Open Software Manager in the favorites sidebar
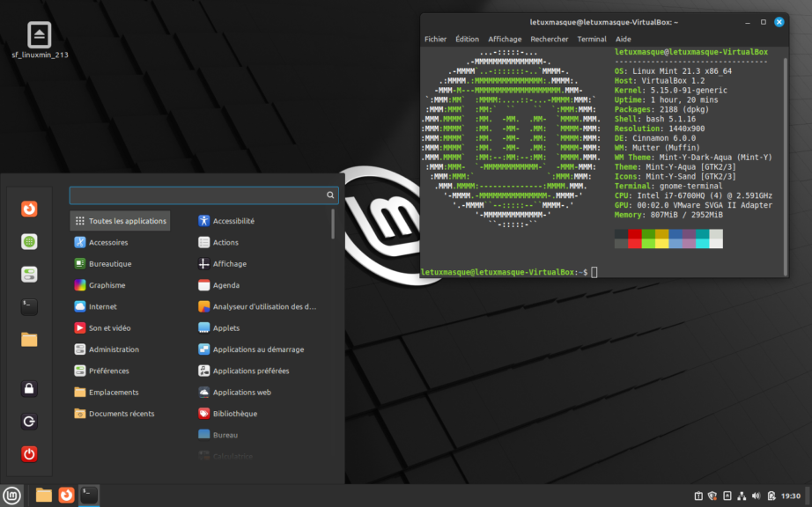Screen dimensions: 812x507 [x=29, y=241]
